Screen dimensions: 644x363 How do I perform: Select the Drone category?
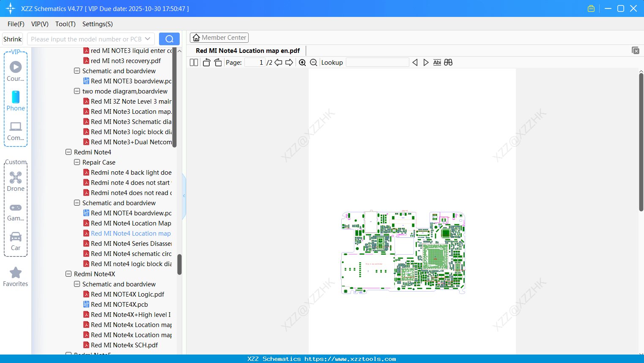pyautogui.click(x=16, y=181)
